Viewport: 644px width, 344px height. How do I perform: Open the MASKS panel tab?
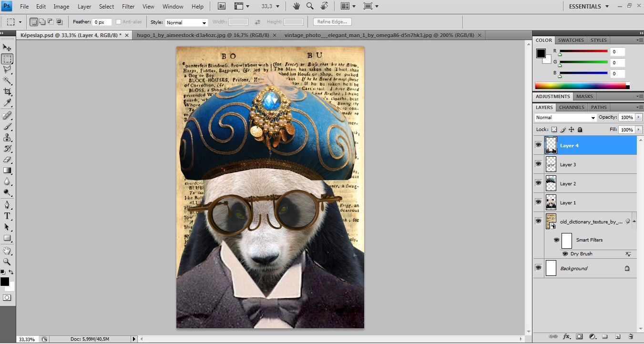tap(584, 97)
